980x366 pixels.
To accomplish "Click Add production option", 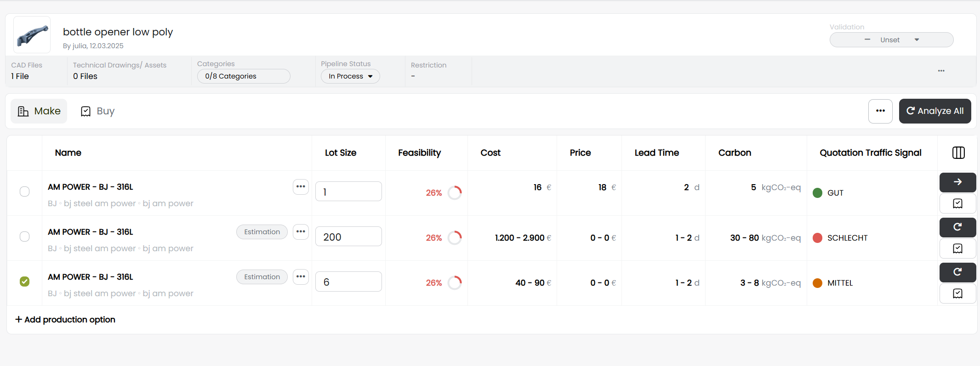I will pos(65,320).
